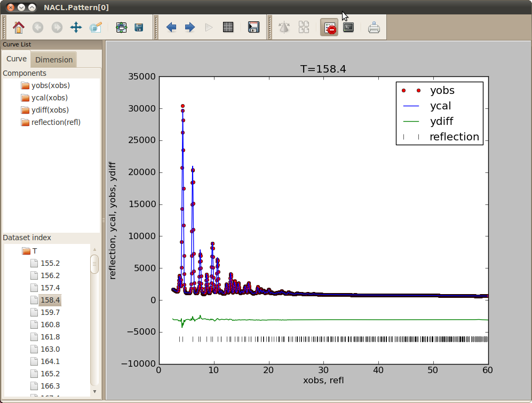532x403 pixels.
Task: Go to next dataset with blue right arrow
Action: click(190, 28)
